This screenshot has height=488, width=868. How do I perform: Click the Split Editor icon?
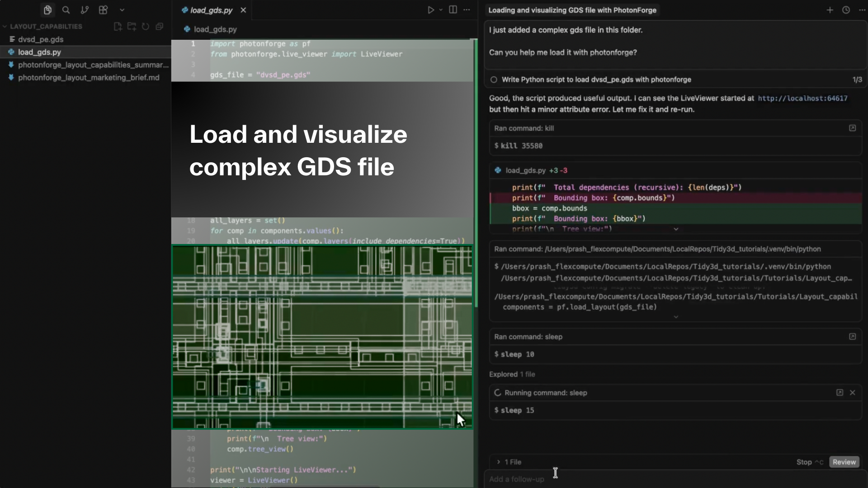pyautogui.click(x=453, y=10)
